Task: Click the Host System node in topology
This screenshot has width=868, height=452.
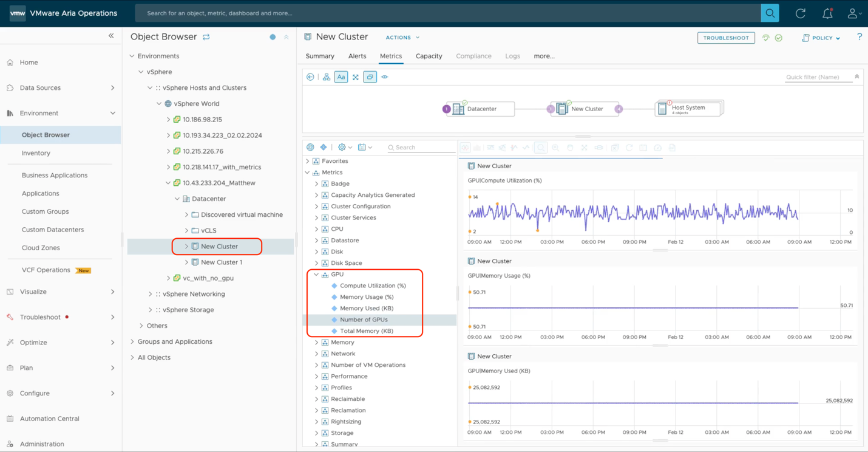Action: [688, 109]
